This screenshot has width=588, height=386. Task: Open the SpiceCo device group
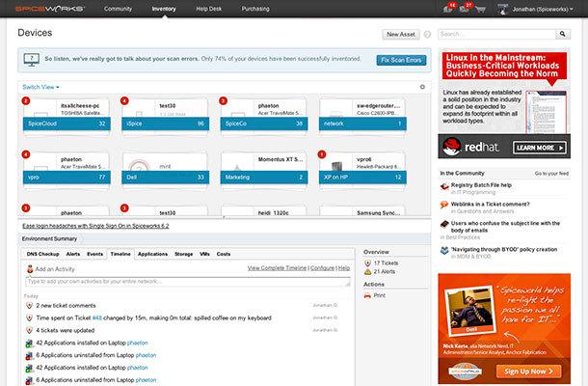[x=263, y=124]
